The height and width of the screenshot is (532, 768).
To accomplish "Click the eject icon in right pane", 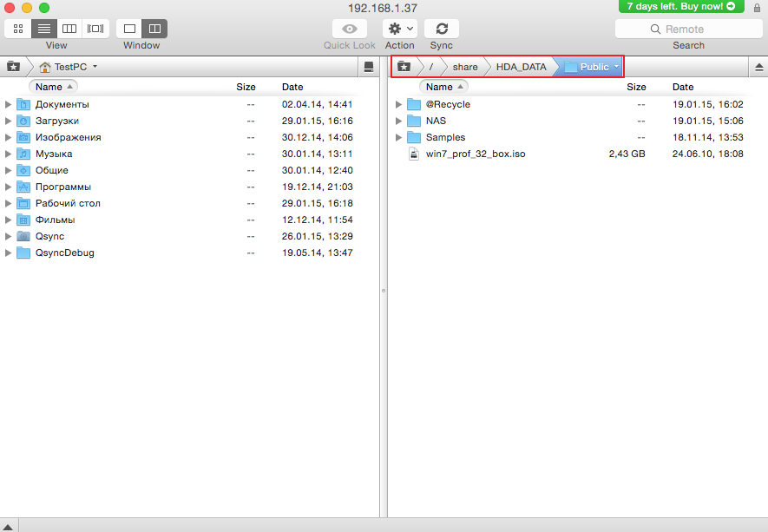I will [x=758, y=67].
